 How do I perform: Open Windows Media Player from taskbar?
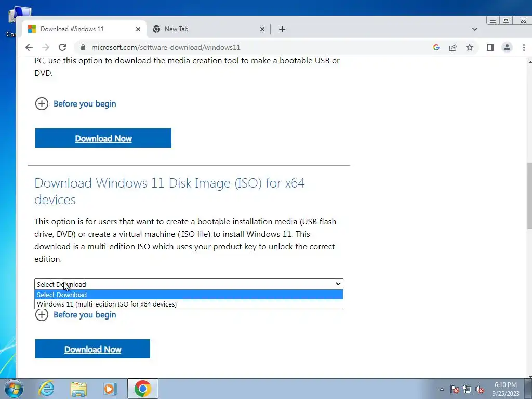pos(110,389)
